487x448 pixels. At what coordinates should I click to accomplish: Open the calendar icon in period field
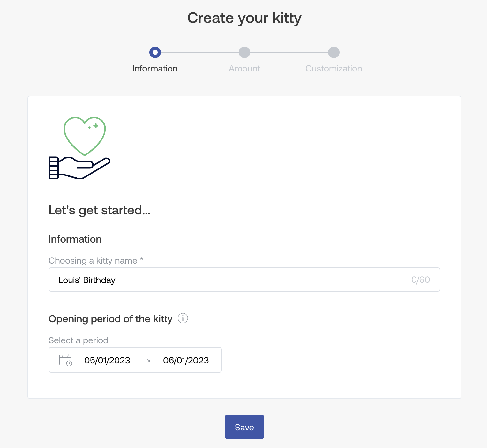pyautogui.click(x=66, y=360)
